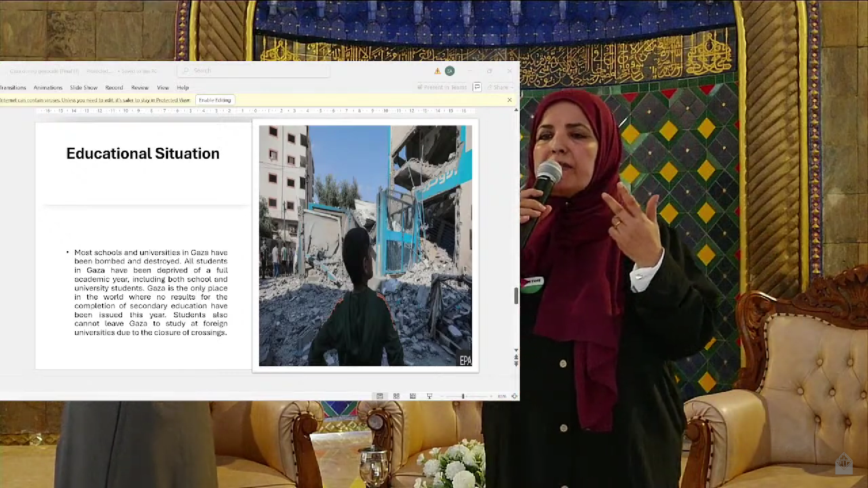Open the ZA account profile avatar

click(450, 71)
